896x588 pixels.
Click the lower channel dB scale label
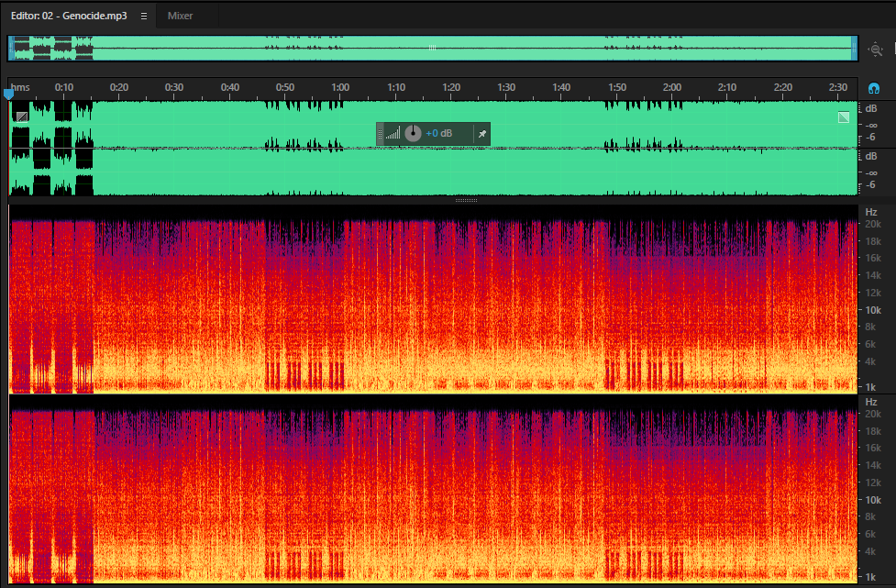[x=871, y=156]
